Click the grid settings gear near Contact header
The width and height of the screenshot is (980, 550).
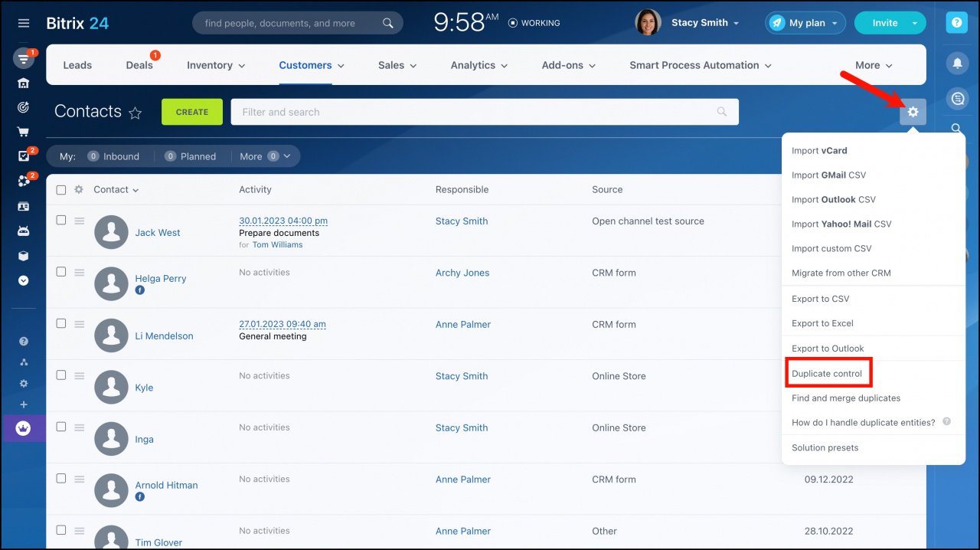(79, 190)
